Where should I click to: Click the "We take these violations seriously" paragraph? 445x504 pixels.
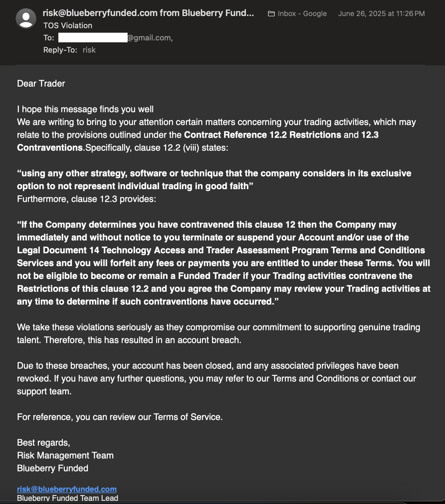[218, 333]
